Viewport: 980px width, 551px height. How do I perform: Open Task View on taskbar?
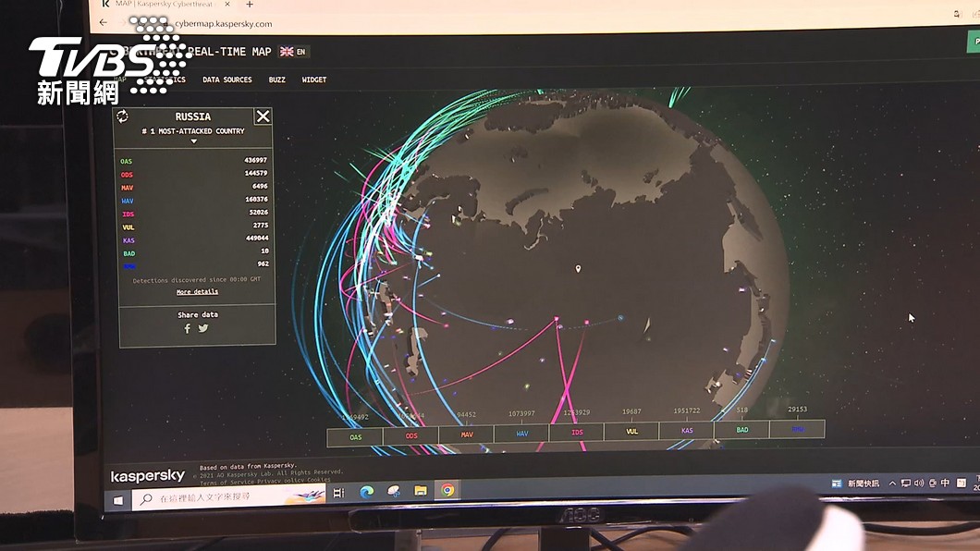click(x=338, y=493)
